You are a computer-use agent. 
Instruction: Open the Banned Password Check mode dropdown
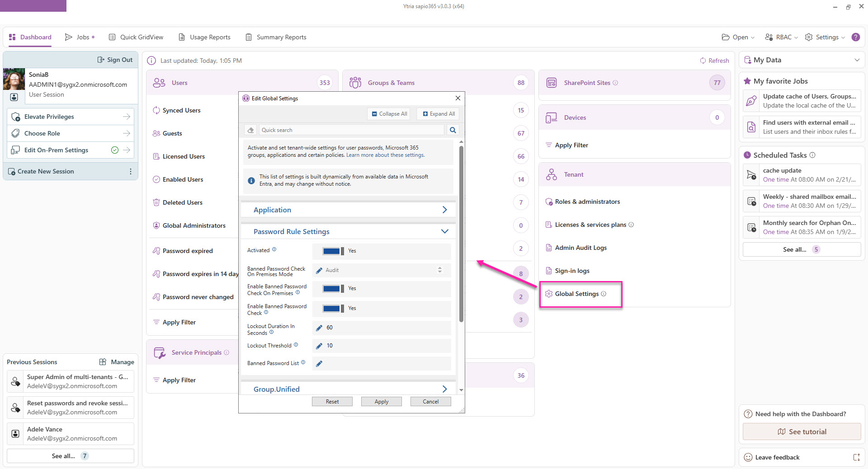(x=439, y=270)
